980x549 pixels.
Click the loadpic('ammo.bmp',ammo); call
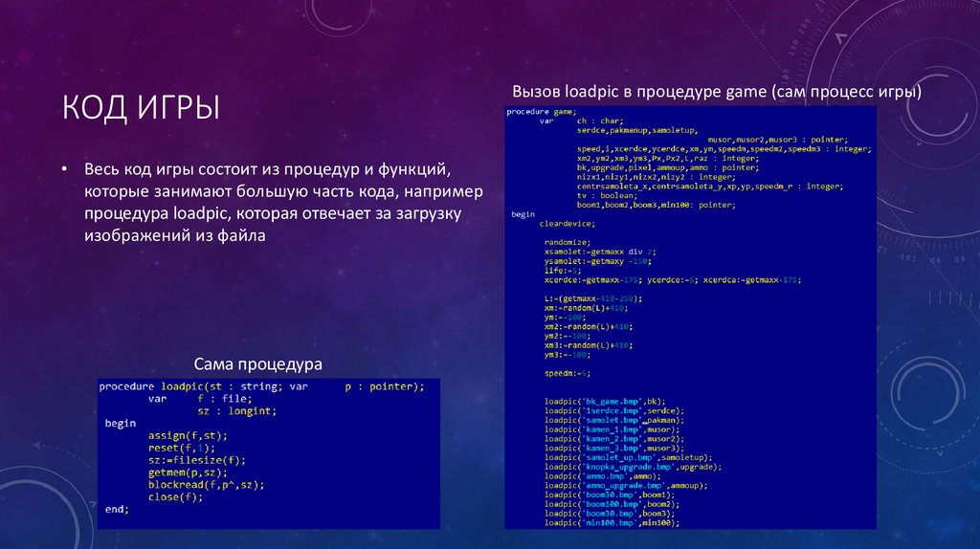click(x=602, y=476)
